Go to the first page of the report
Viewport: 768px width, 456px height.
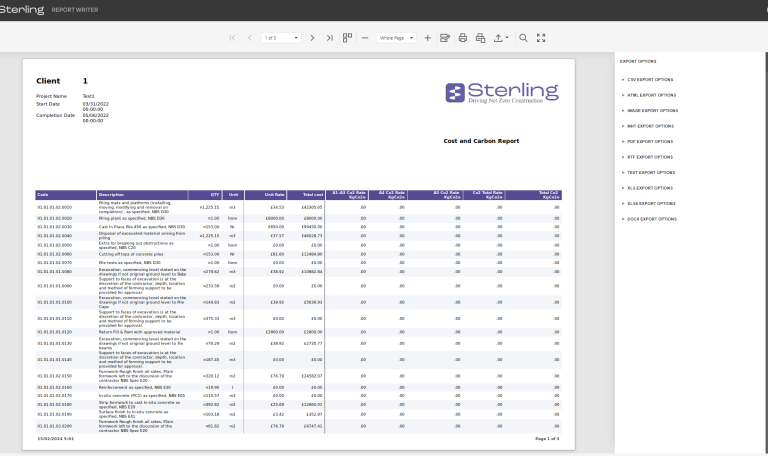point(233,38)
